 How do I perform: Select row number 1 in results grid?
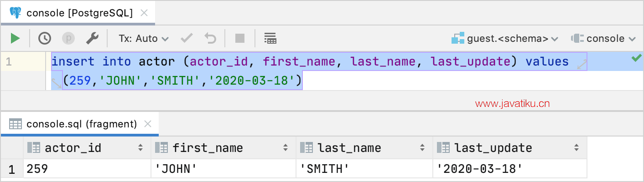tap(12, 170)
